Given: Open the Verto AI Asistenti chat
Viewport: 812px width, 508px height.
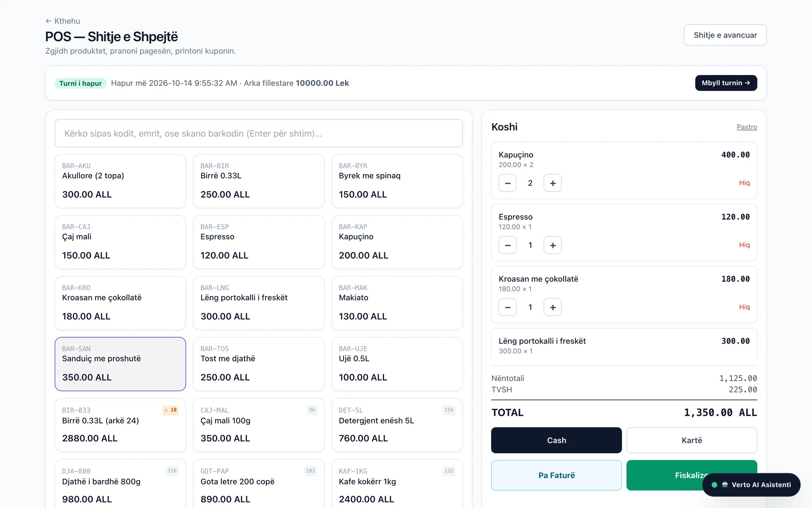Looking at the screenshot, I should coord(752,485).
